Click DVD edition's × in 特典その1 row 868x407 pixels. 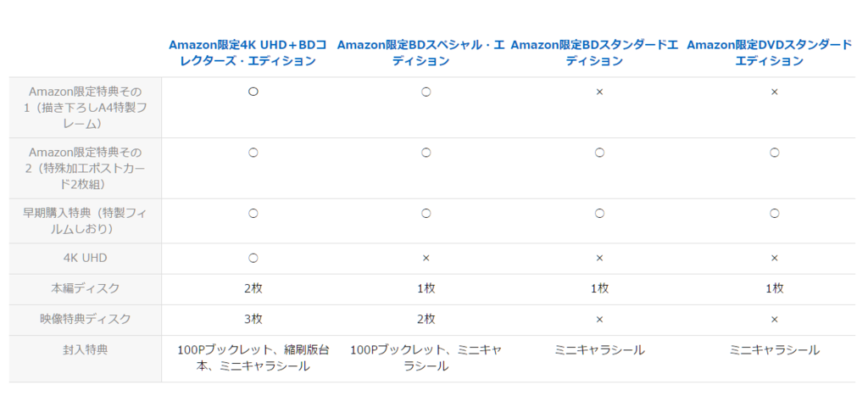[x=774, y=92]
